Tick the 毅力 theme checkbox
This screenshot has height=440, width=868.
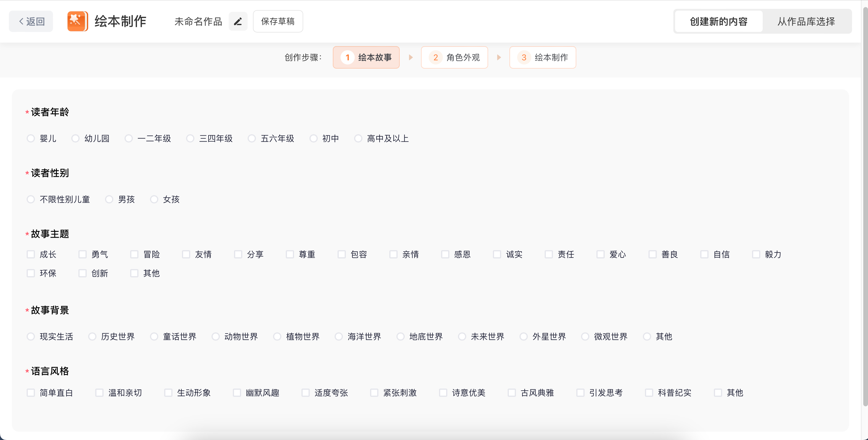[756, 254]
